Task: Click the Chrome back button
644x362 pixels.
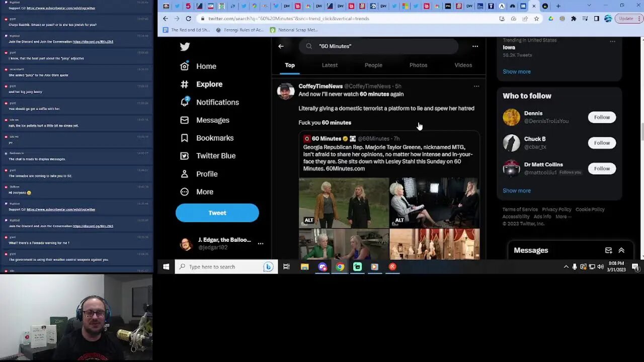Action: click(166, 19)
